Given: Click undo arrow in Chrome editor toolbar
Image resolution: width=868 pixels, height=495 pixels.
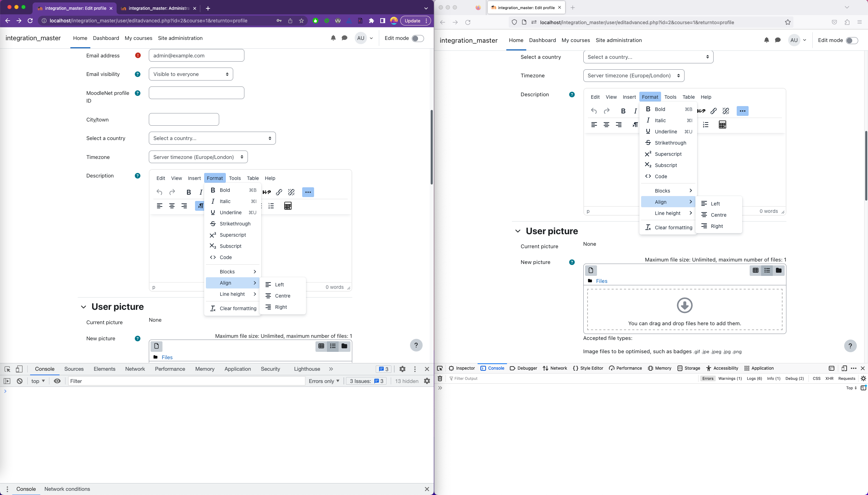Looking at the screenshot, I should coord(159,192).
